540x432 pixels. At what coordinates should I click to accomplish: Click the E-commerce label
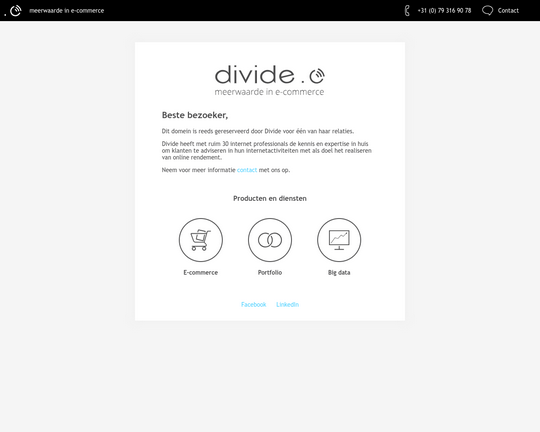[x=201, y=272]
